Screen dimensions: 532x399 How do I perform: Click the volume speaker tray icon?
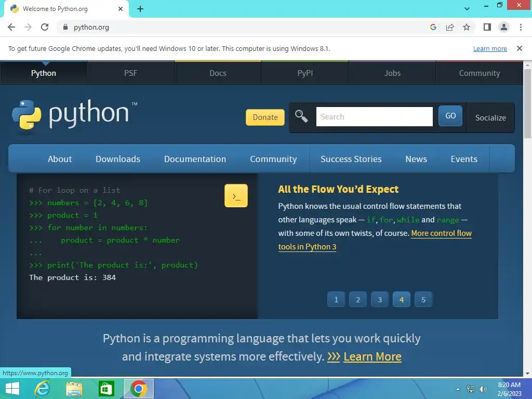[x=483, y=389]
